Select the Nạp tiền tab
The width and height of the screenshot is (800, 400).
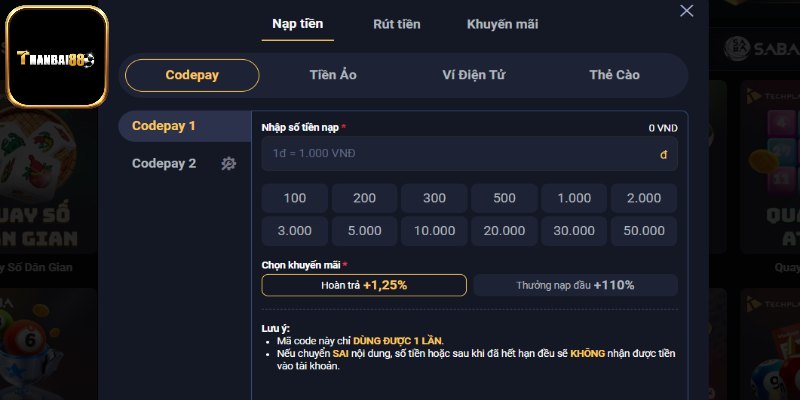click(297, 24)
